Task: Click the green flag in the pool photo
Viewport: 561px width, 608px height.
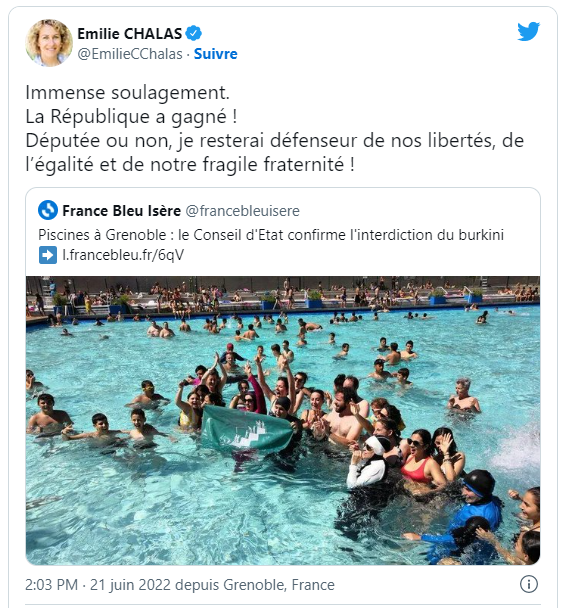Action: (x=247, y=429)
